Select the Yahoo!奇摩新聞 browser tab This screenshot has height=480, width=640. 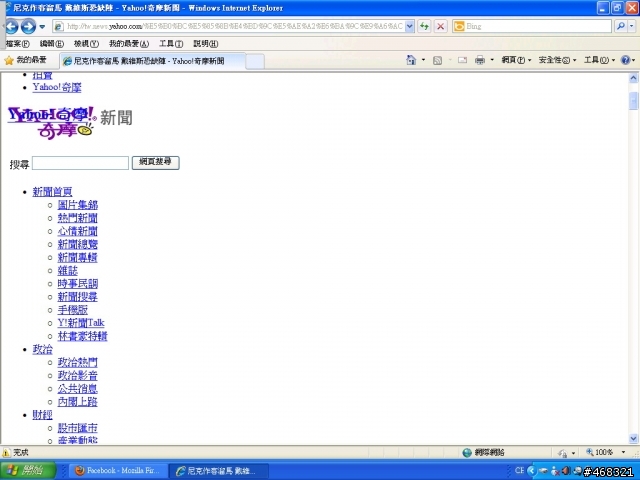tap(153, 61)
